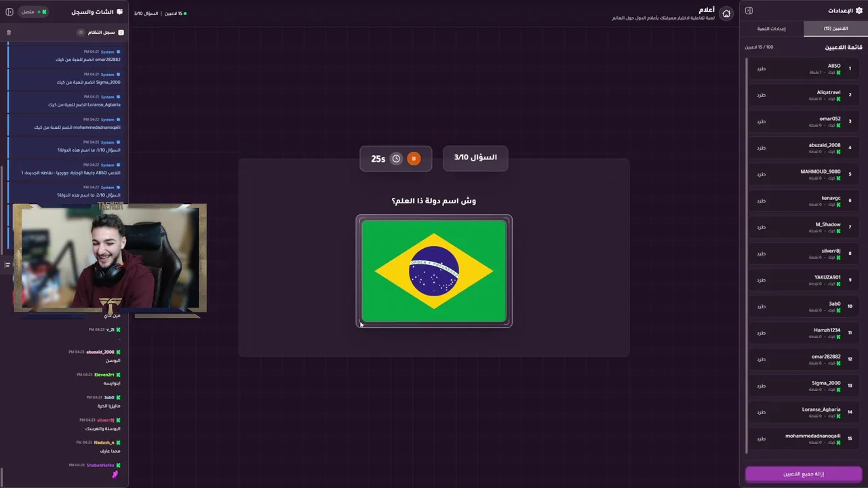This screenshot has height=488, width=868.
Task: Click the streamer webcam overlay
Action: [x=110, y=259]
